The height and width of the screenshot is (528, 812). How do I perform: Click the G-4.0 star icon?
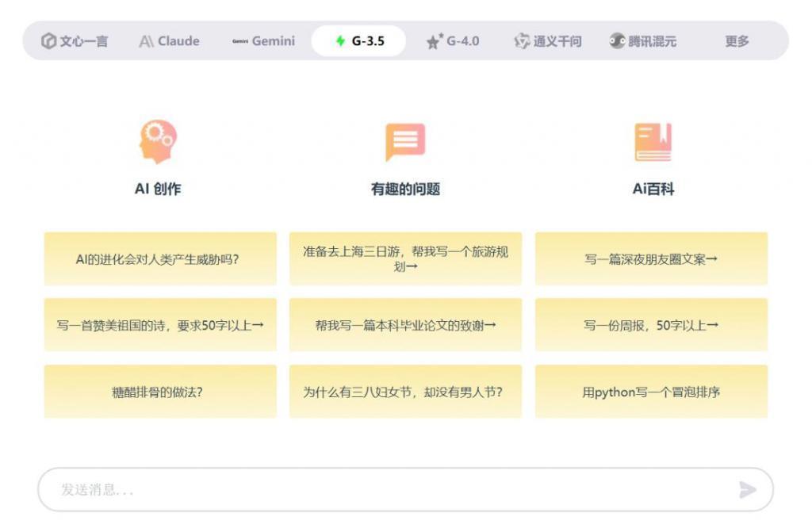(435, 40)
